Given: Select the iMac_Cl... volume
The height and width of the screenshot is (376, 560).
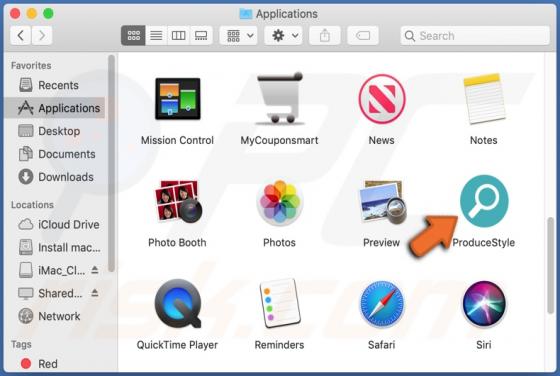Looking at the screenshot, I should (x=52, y=270).
